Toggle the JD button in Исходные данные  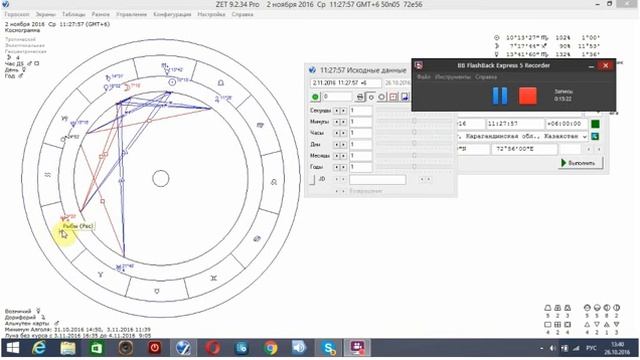coord(313,180)
